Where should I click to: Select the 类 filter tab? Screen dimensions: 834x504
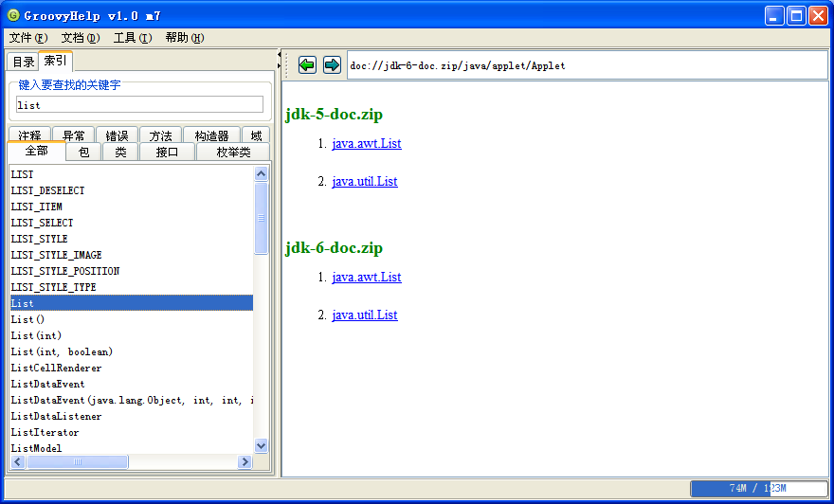[x=120, y=152]
